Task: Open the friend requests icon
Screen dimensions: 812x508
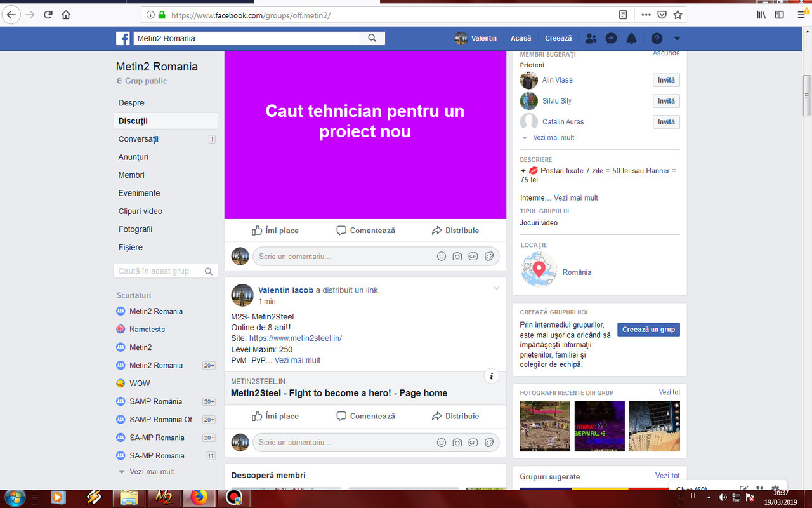Action: click(591, 38)
